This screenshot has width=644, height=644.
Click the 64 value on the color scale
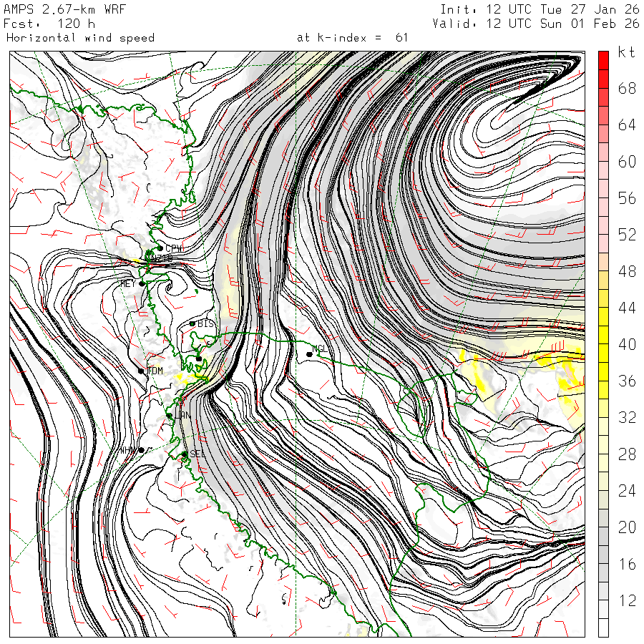tap(627, 125)
